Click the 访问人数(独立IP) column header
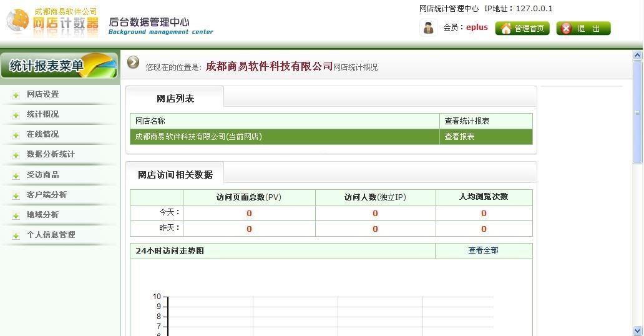Screen dimensions: 644x336 tap(375, 197)
